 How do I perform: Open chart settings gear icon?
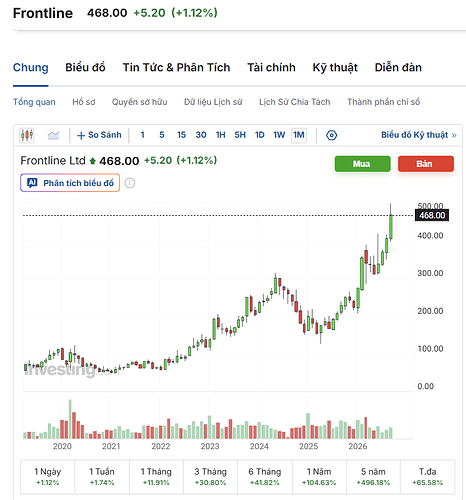click(331, 135)
